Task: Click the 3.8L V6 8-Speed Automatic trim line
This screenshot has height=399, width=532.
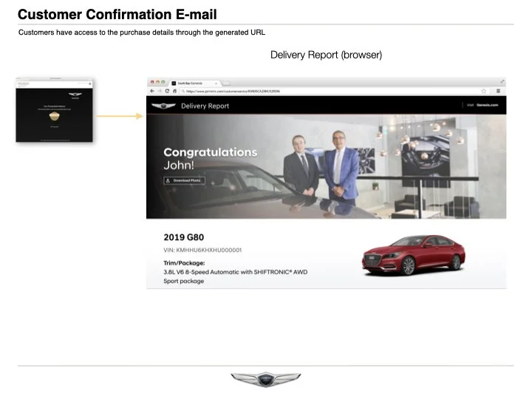Action: (236, 272)
